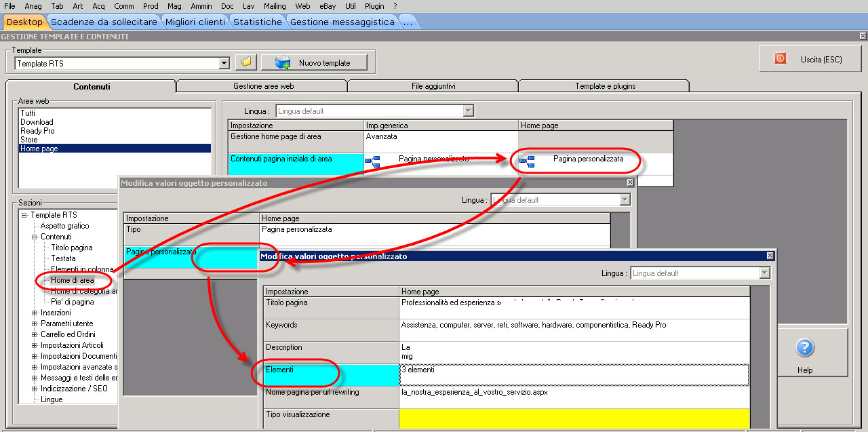Expand the Parametri utente node
Image resolution: width=868 pixels, height=432 pixels.
tap(35, 323)
